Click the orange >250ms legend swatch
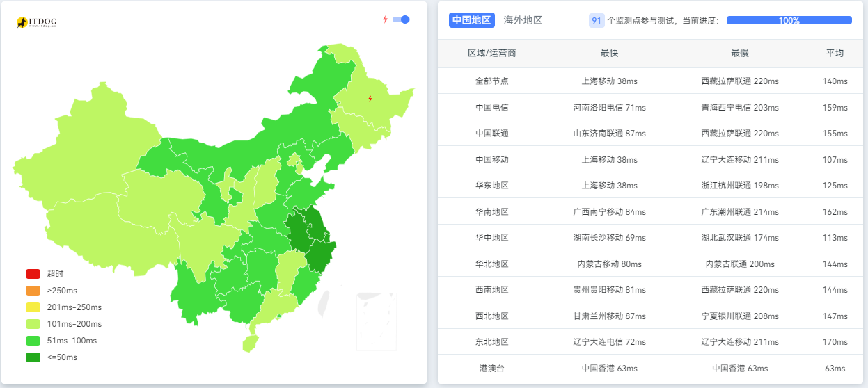868x388 pixels. click(33, 291)
